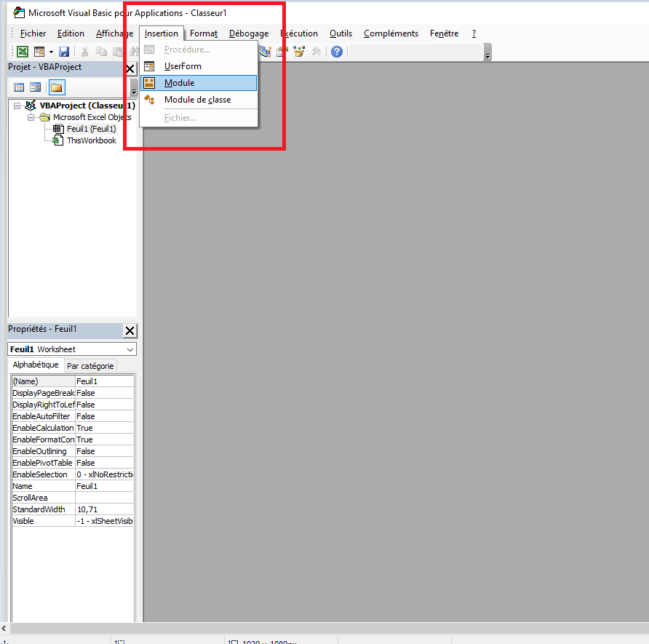Select Module de classe menu entry
Viewport: 649px width, 644px height.
tap(197, 100)
